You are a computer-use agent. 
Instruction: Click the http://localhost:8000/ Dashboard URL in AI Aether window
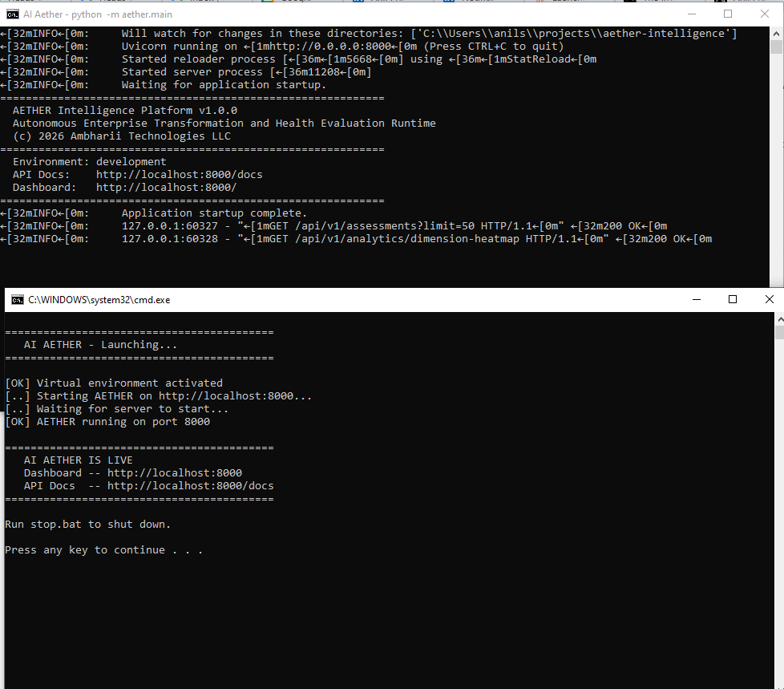point(166,188)
